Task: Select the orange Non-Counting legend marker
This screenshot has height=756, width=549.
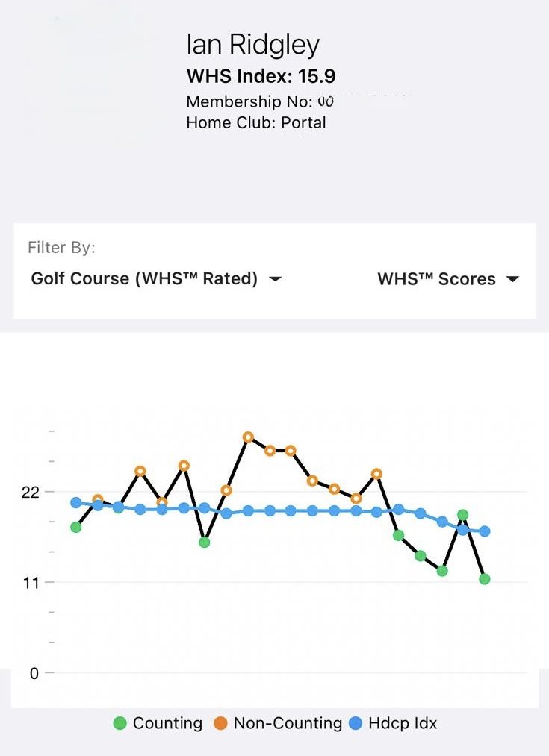Action: (222, 723)
